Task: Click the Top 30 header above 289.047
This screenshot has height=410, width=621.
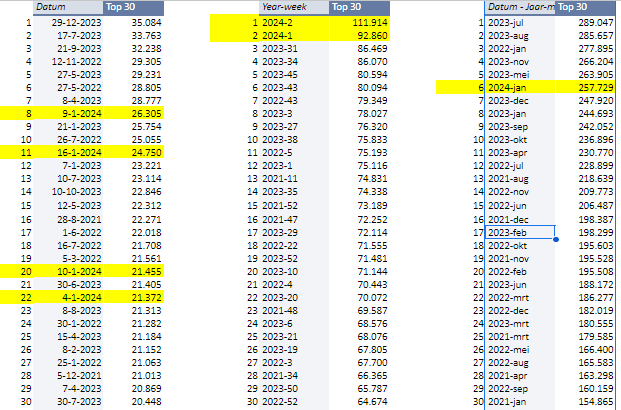Action: (x=585, y=7)
